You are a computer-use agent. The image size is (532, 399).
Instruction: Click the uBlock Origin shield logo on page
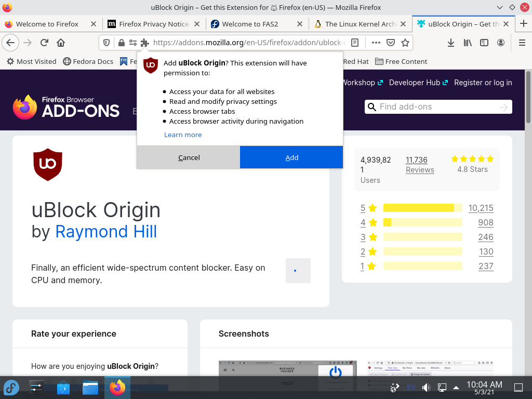(x=48, y=165)
